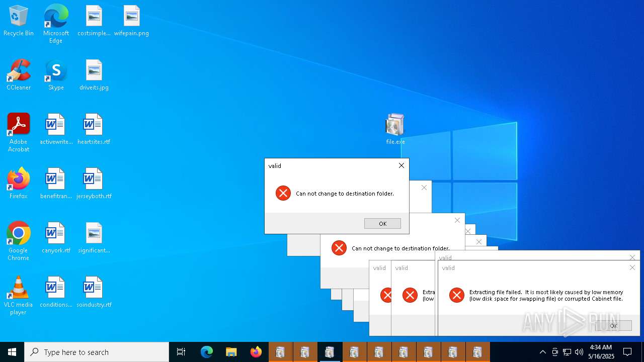Open the clock showing 4:34 AM
The height and width of the screenshot is (362, 644).
coord(601,352)
